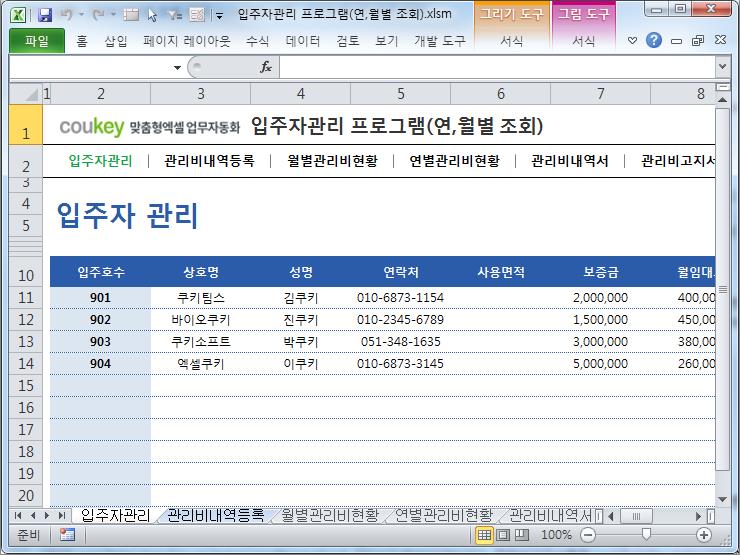Image resolution: width=740 pixels, height=555 pixels.
Task: Switch to the 월별관리비현황 sheet tab
Action: (330, 515)
